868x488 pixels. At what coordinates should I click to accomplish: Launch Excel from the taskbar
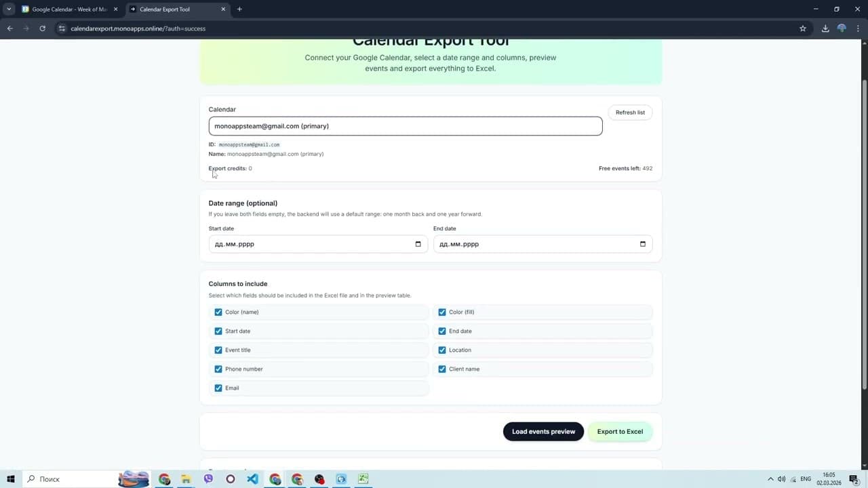(363, 479)
